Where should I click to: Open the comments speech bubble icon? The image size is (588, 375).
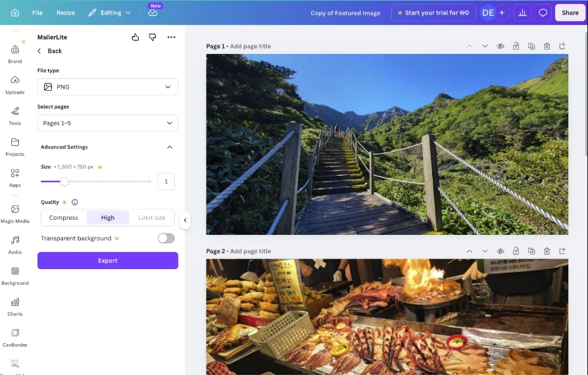pyautogui.click(x=543, y=12)
